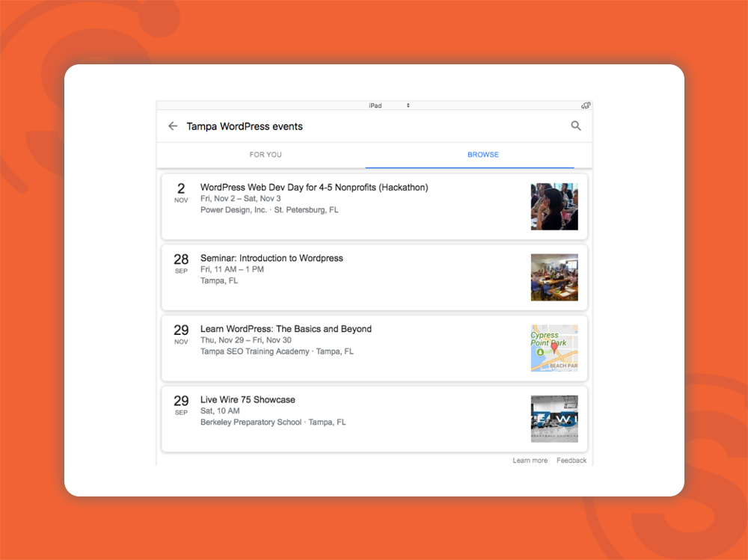Click the hackathon event photo thumbnail
748x560 pixels.
(554, 206)
